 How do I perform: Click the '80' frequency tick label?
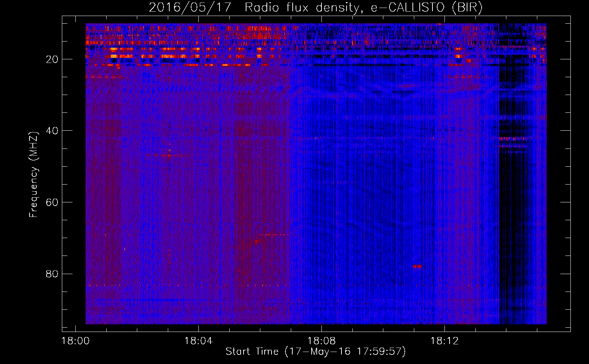[x=52, y=274]
